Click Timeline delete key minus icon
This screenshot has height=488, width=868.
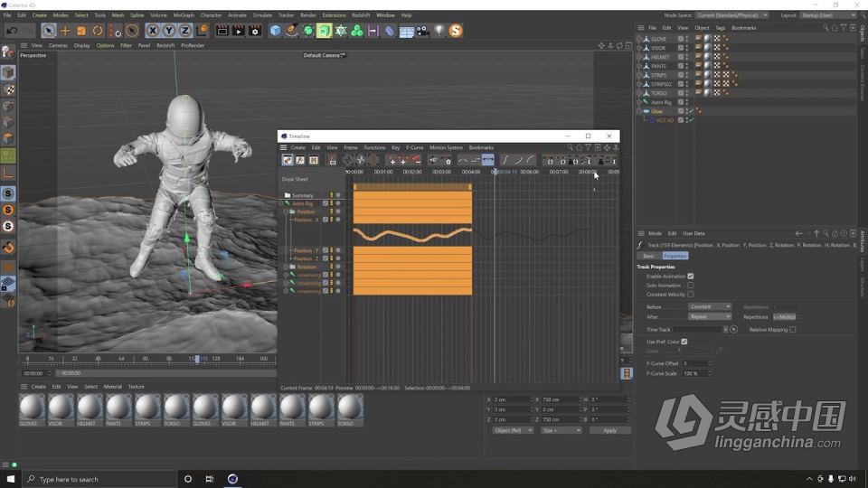(x=416, y=160)
